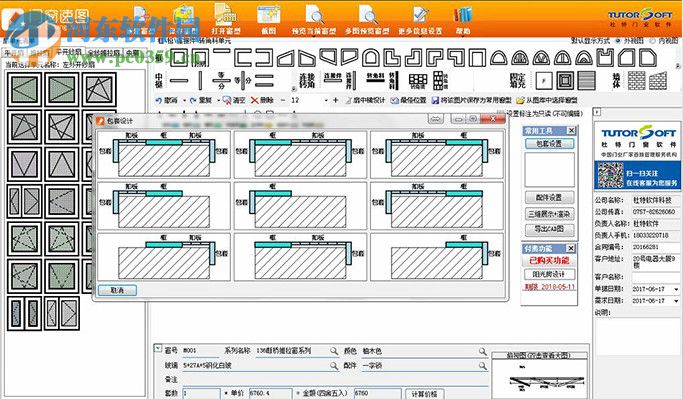This screenshot has height=399, width=683.
Task: Click the 三维展示+渲染 button
Action: [549, 214]
